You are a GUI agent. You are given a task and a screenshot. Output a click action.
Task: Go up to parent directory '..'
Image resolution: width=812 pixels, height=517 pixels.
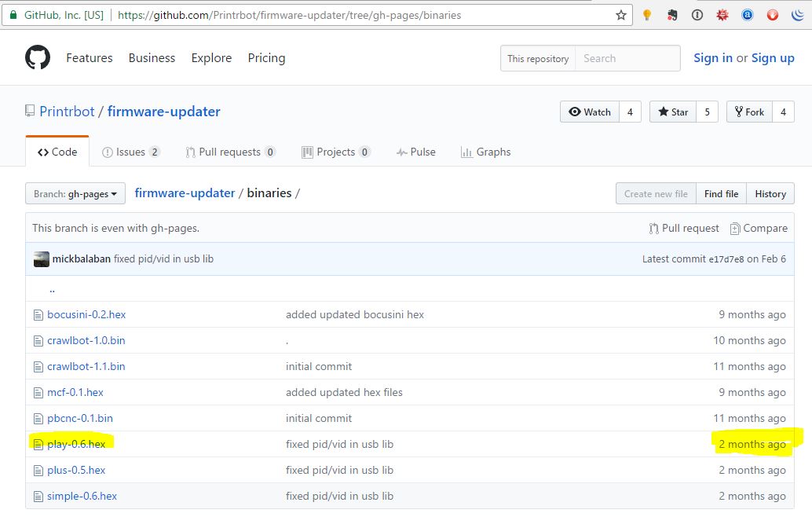point(53,289)
